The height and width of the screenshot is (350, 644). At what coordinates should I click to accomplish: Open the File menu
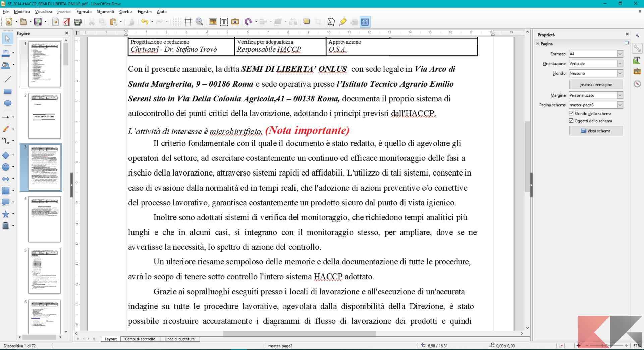[x=5, y=11]
